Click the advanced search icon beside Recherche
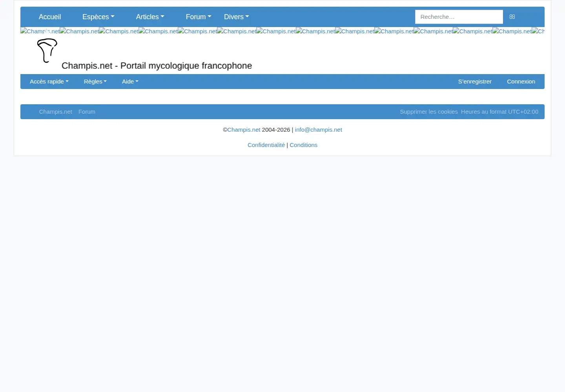565x392 pixels. (512, 17)
